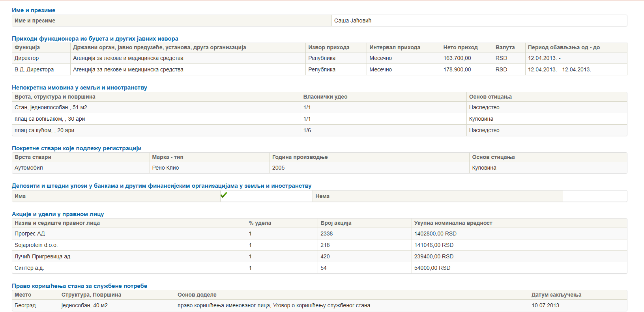Click the Име и презиме section heading
The height and width of the screenshot is (312, 644).
[34, 10]
